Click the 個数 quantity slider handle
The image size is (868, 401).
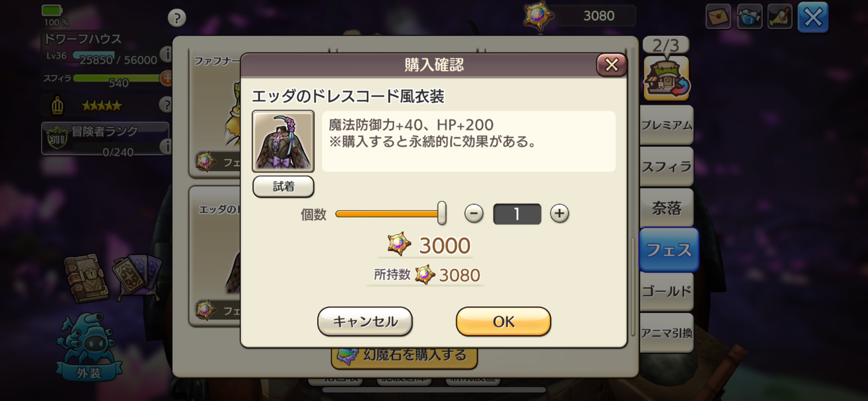coord(442,213)
